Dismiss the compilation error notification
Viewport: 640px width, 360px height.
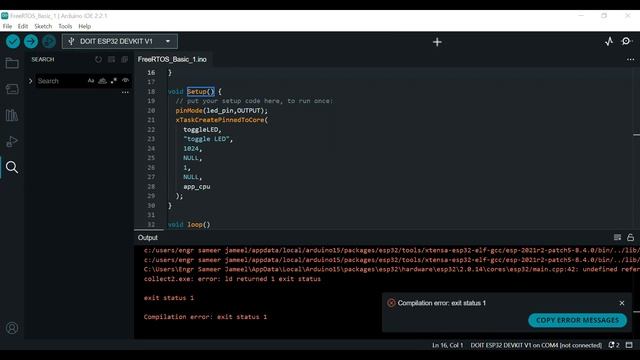coord(622,303)
